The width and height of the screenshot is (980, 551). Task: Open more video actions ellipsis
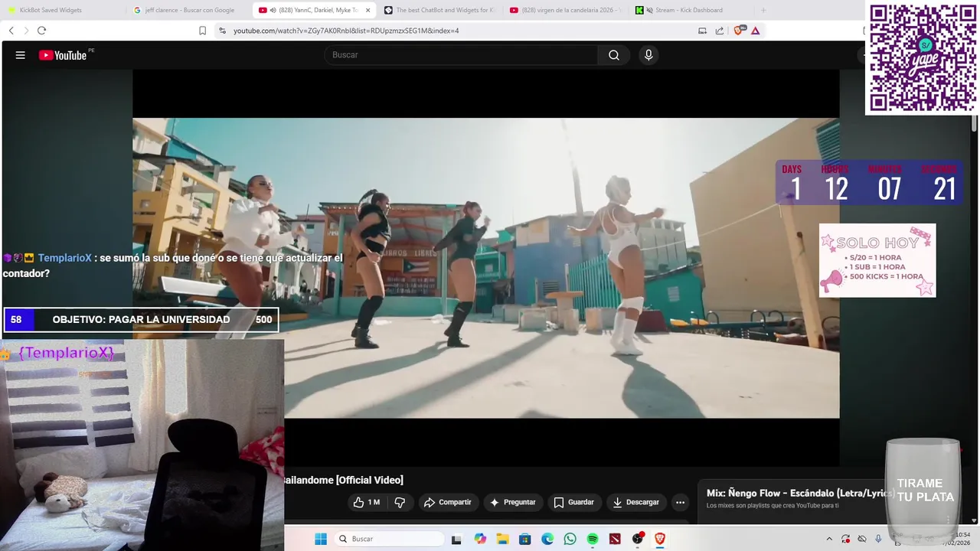coord(680,502)
